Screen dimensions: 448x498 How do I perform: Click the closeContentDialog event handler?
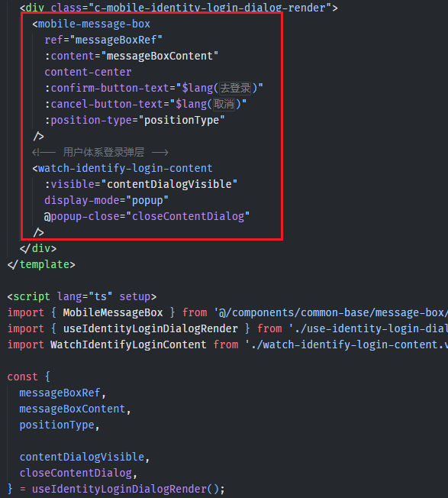pyautogui.click(x=188, y=216)
